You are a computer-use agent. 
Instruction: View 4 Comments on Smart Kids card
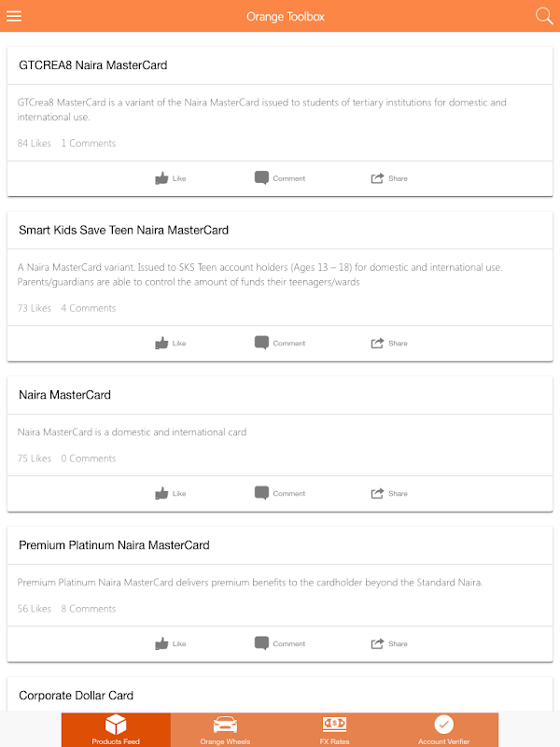point(89,308)
